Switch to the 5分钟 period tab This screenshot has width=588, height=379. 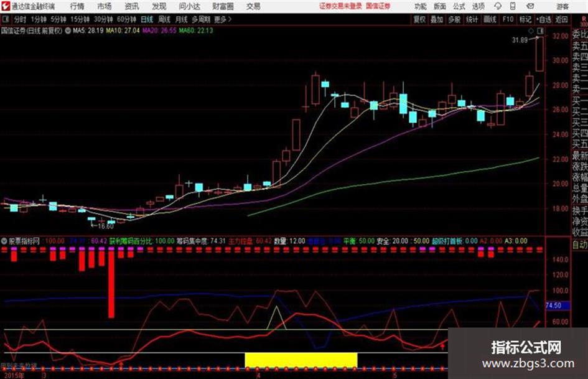58,19
